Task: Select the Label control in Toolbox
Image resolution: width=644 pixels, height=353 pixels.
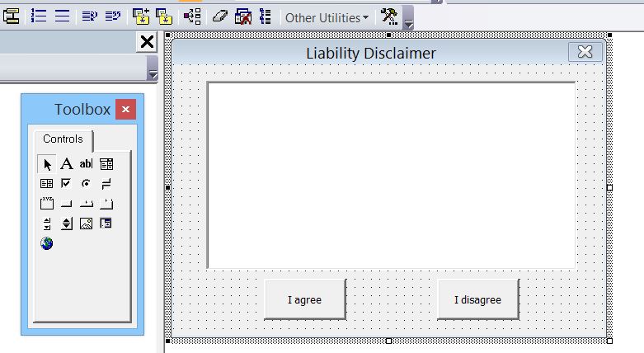Action: coord(67,164)
